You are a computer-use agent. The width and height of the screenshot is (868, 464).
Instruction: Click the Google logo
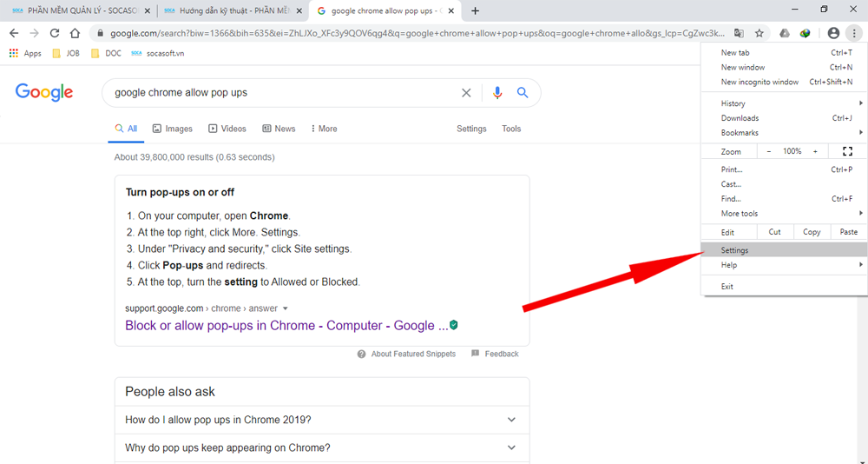[44, 93]
